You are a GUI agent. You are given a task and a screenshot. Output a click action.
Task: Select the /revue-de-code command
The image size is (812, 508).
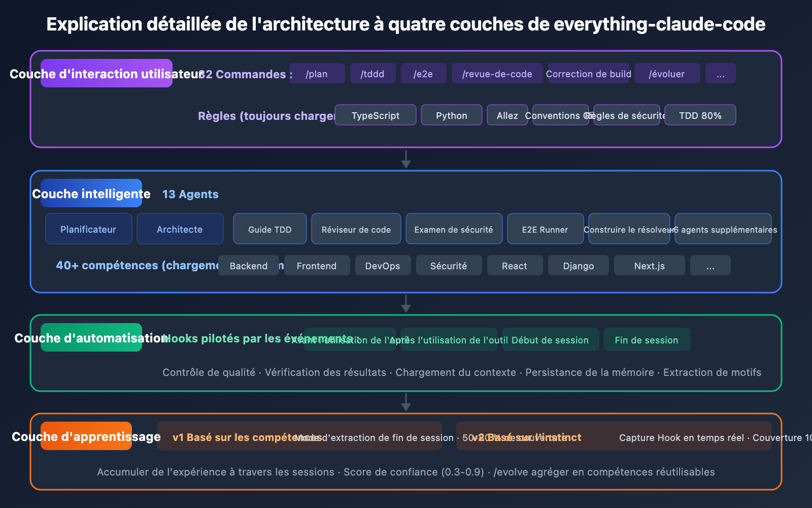click(497, 73)
